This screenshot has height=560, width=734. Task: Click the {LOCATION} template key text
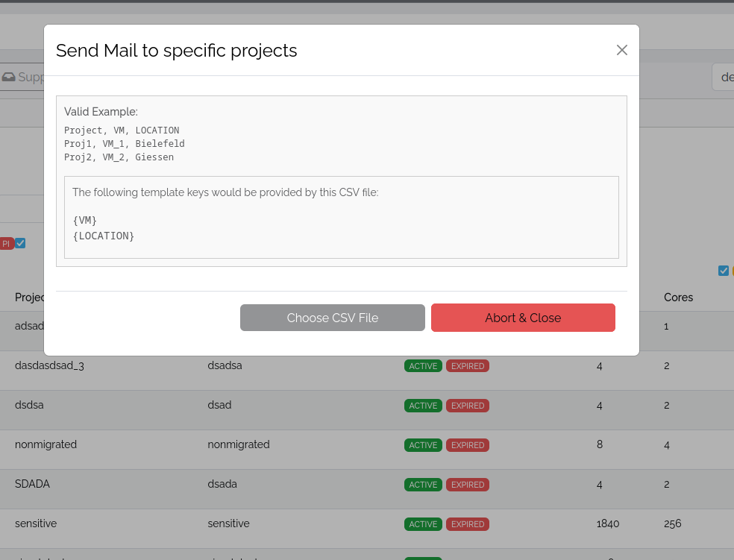coord(104,236)
